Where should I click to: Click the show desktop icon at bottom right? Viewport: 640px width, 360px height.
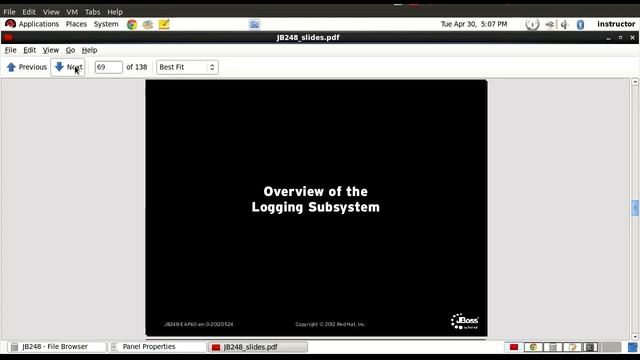(x=633, y=347)
